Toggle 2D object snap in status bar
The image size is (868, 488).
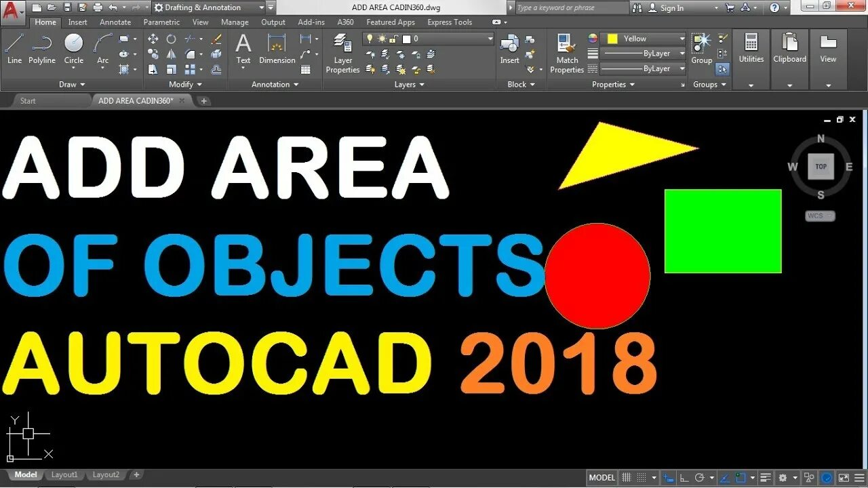[x=741, y=477]
